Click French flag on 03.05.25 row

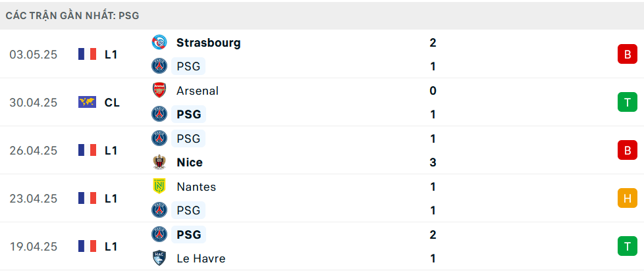[x=87, y=54]
